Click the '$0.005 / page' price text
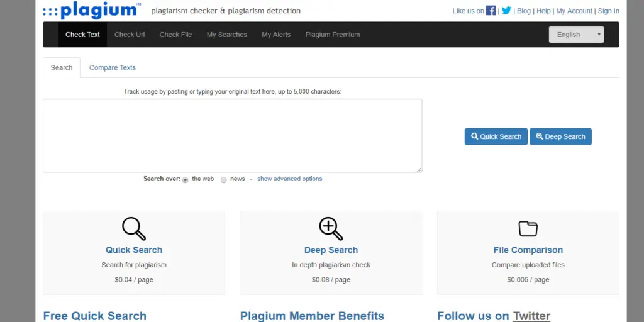This screenshot has width=644, height=322. tap(528, 280)
